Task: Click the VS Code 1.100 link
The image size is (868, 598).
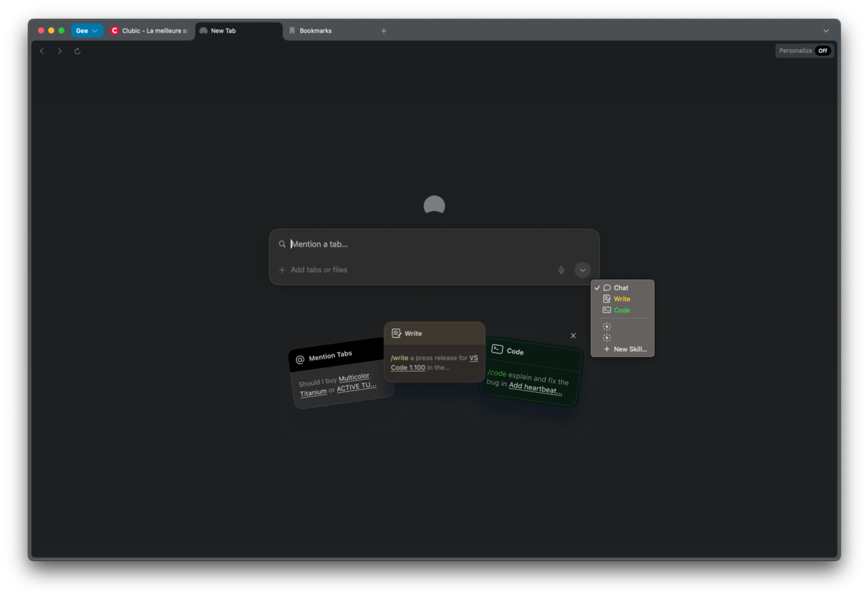Action: point(434,362)
